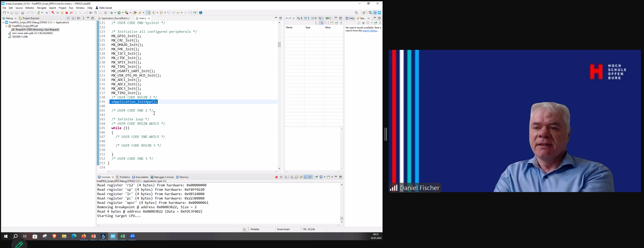Screen dimensions: 644x248
Task: Switch to the CubeMX perspective icon
Action: 379,13
